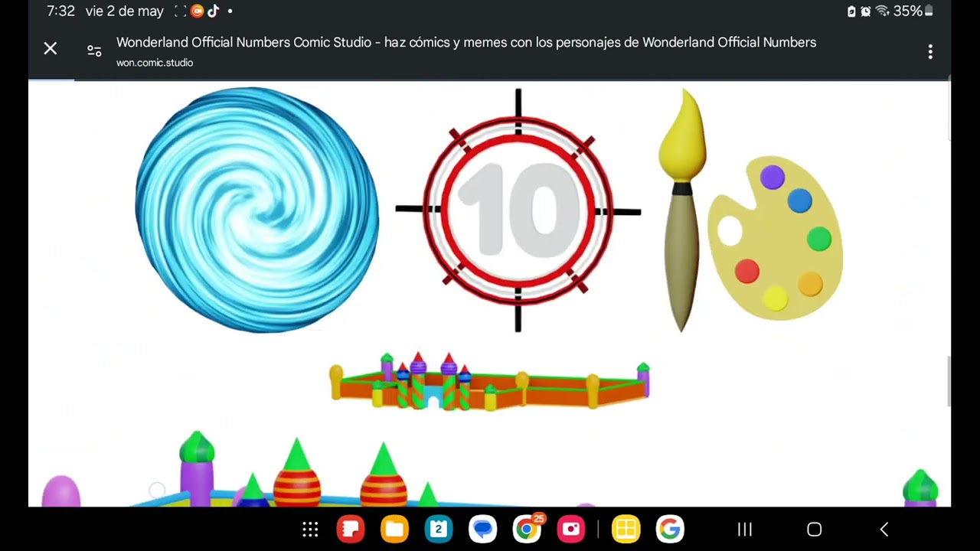Tap the Wi-Fi status icon
Viewport: 980px width, 551px height.
[882, 11]
